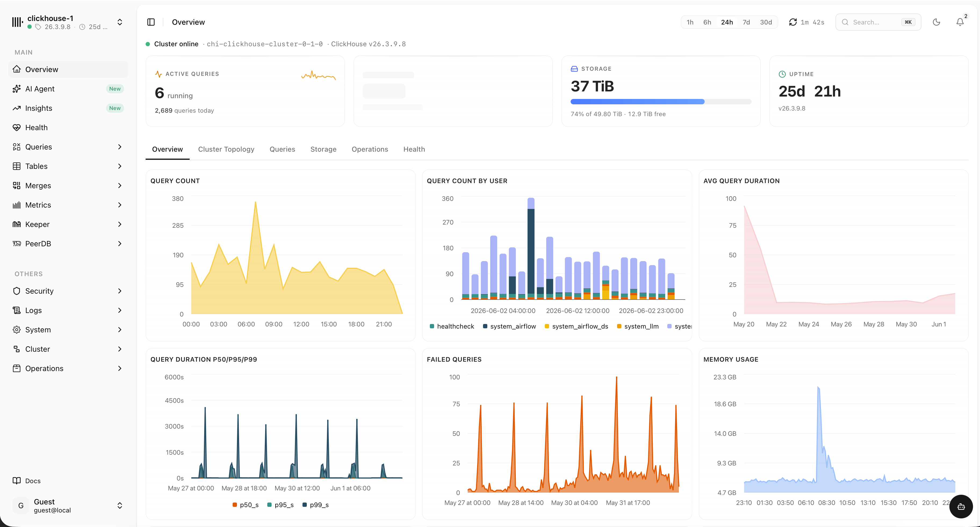Switch to the Queries tab

pyautogui.click(x=282, y=149)
